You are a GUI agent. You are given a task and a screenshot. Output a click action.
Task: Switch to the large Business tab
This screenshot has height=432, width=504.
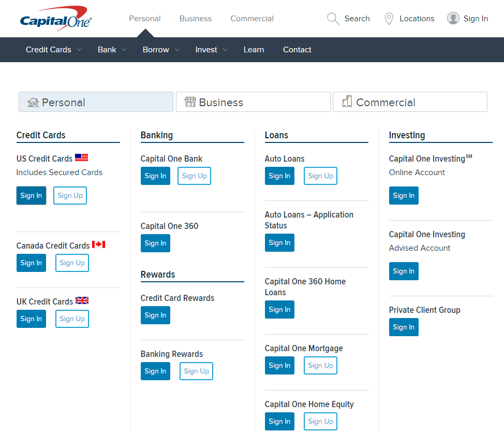253,102
